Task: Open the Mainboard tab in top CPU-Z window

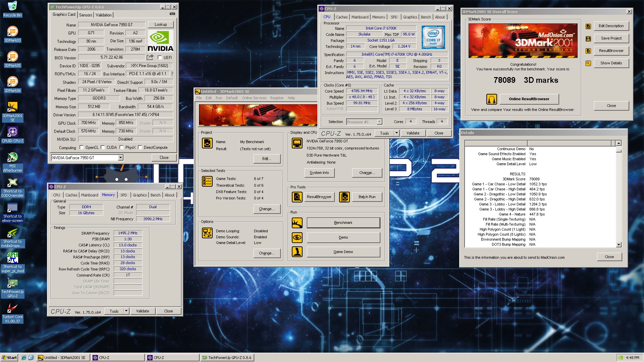Action: pos(360,17)
